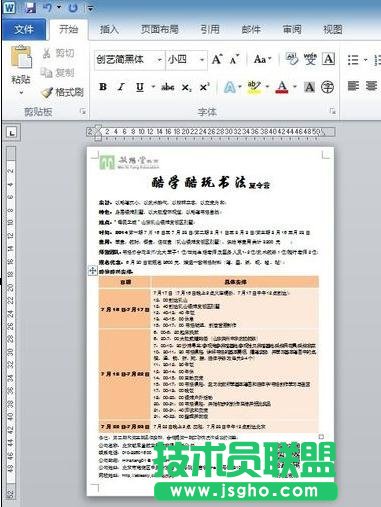Click the indent marker on horizontal ruler
Screen dimensions: 381x507
pos(97,132)
